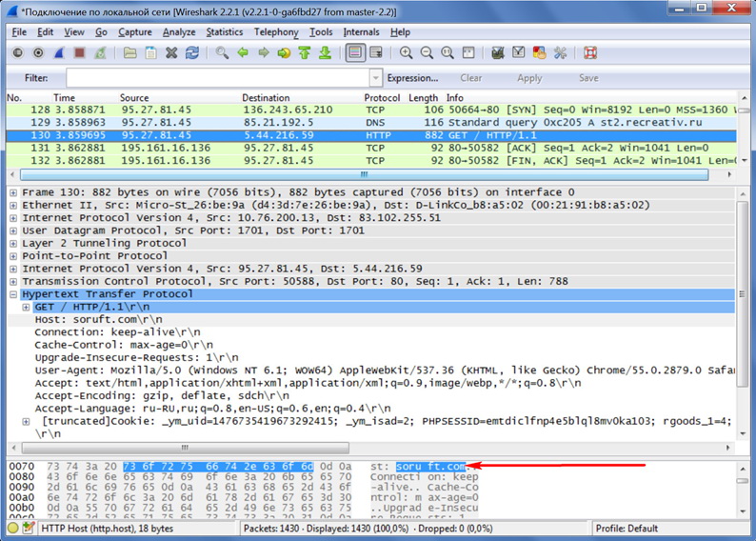Toggle packet list colorization
756x541 pixels.
[x=355, y=53]
